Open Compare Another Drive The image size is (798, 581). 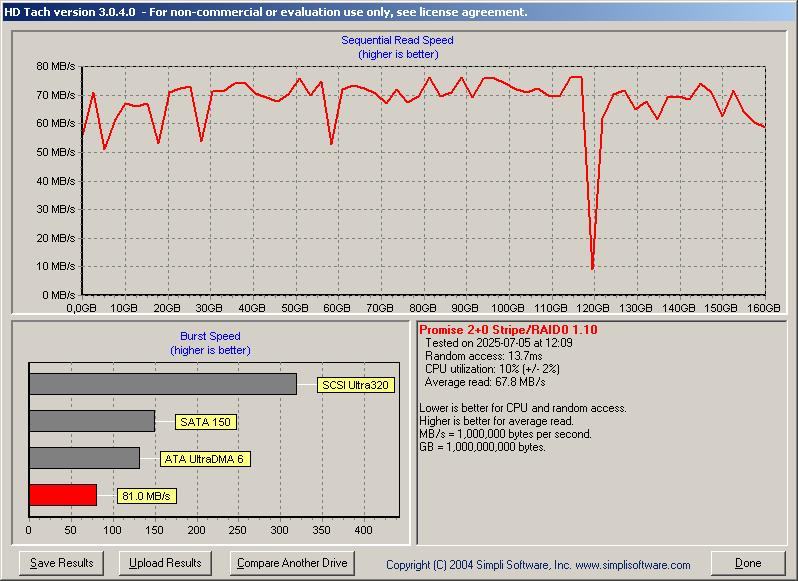[x=292, y=563]
